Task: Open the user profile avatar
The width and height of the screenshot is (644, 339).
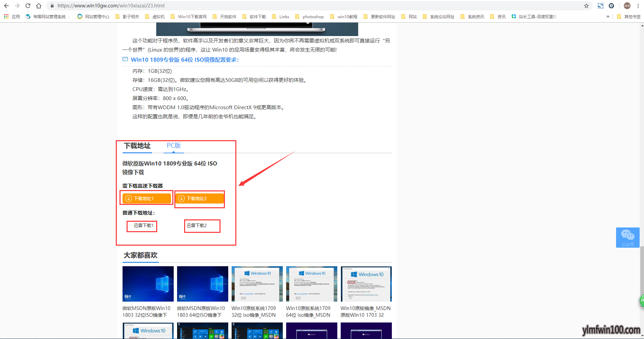Action: (x=627, y=6)
